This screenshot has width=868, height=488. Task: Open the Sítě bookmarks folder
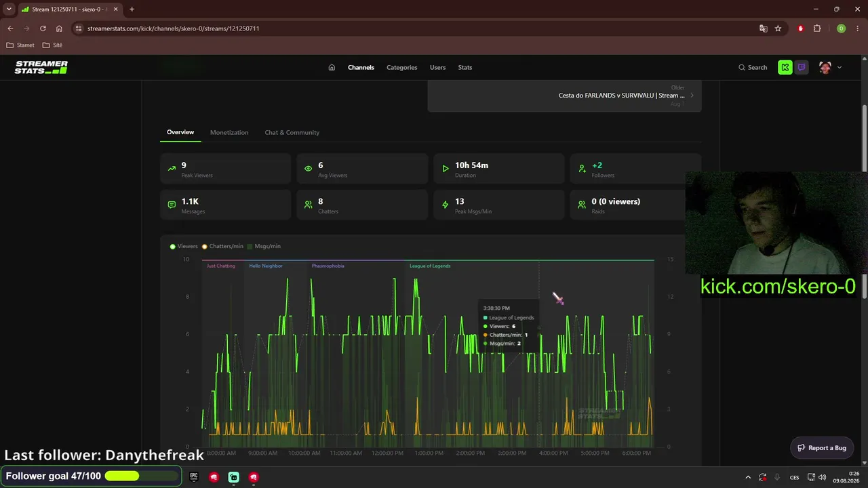pyautogui.click(x=52, y=45)
